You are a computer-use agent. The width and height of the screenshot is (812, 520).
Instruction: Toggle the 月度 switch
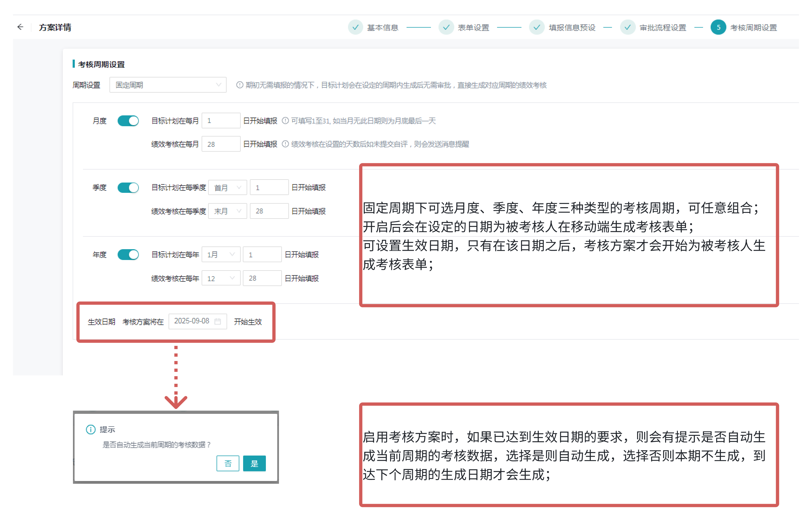tap(128, 121)
